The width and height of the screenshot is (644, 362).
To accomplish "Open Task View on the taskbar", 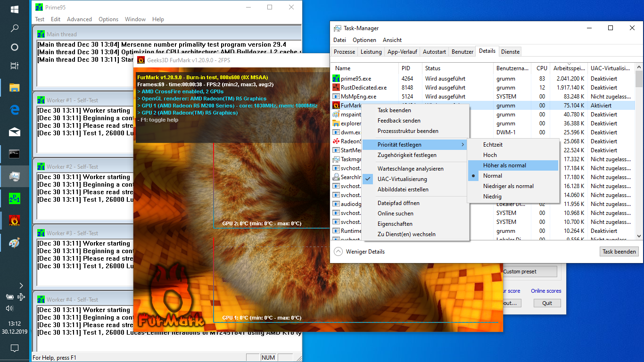I will pos(15,66).
